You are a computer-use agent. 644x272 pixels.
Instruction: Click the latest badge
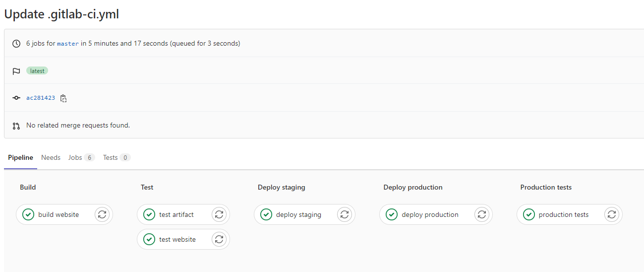coord(37,71)
